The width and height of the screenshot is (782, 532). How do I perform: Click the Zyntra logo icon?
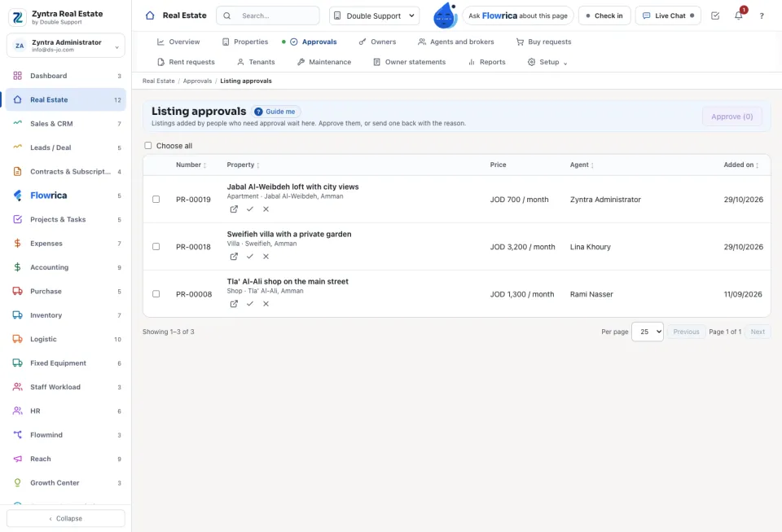[x=17, y=17]
